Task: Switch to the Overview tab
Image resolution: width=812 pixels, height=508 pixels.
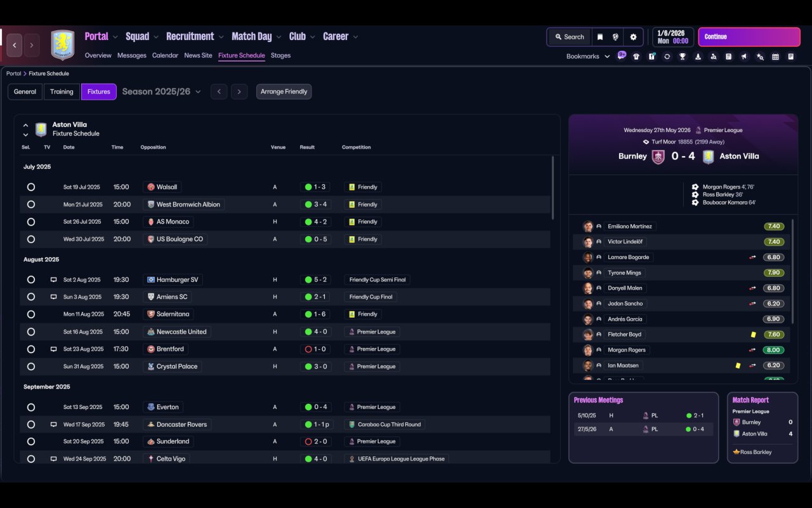Action: [98, 55]
